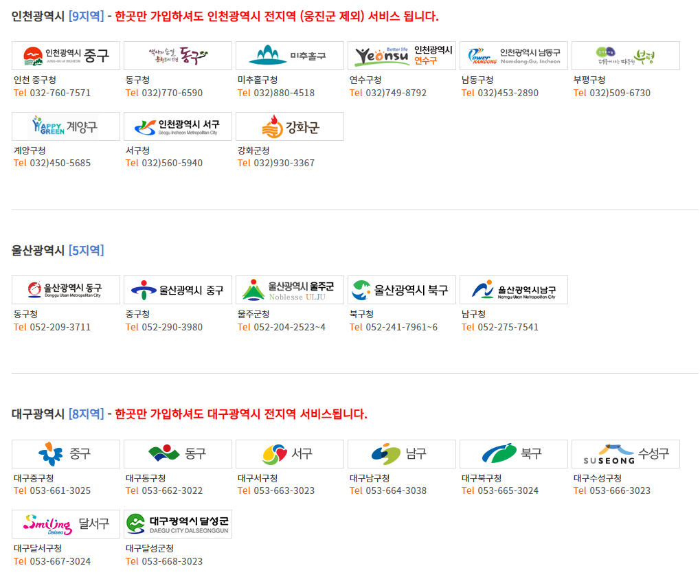This screenshot has width=700, height=588.
Task: Open the Suseong-gu logo banner
Action: pyautogui.click(x=626, y=454)
